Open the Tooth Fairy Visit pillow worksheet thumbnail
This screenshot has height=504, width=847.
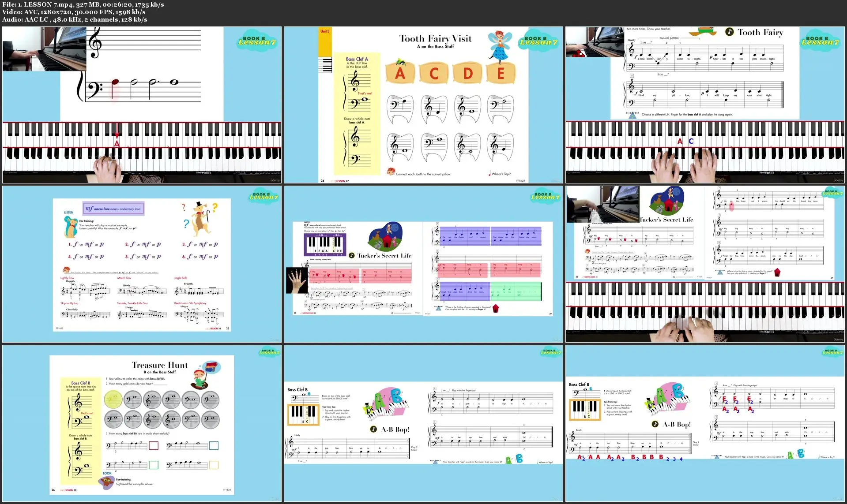(423, 105)
